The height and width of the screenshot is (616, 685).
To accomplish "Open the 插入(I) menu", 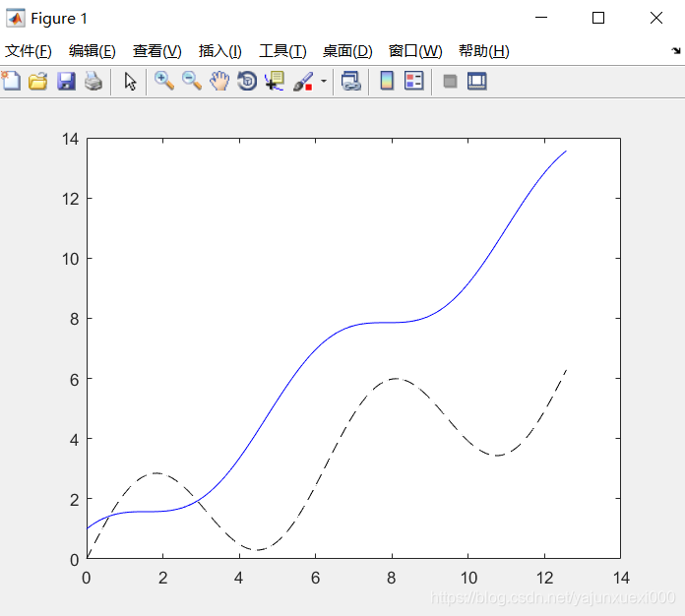I will click(219, 51).
